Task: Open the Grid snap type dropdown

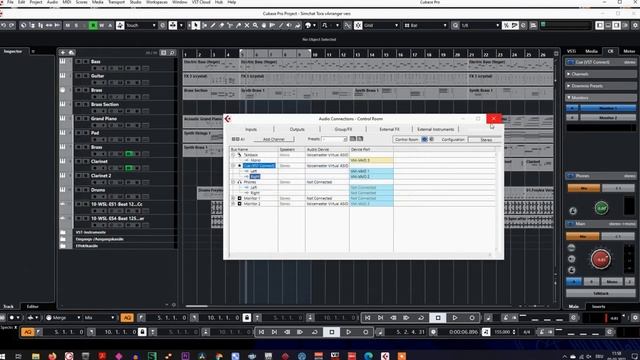Action: coord(381,25)
